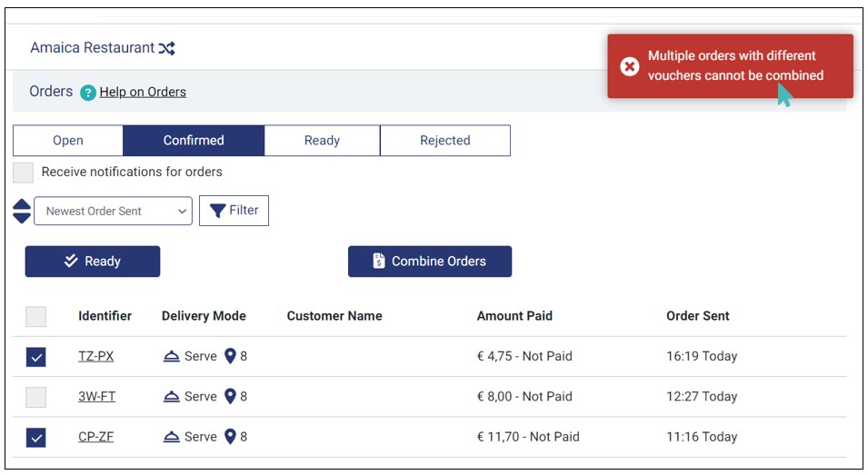This screenshot has height=475, width=868.
Task: Open the Newest Order Sent sort dropdown
Action: click(113, 211)
